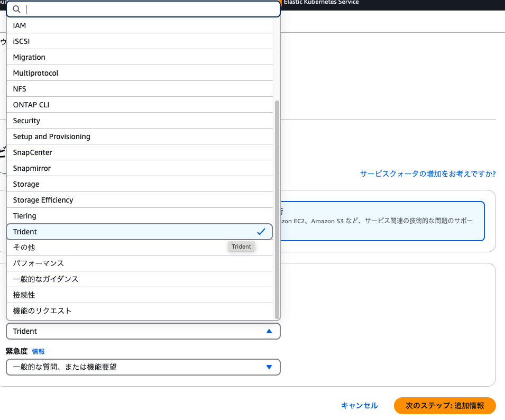
Task: Choose Snapmirror from the list
Action: click(140, 168)
